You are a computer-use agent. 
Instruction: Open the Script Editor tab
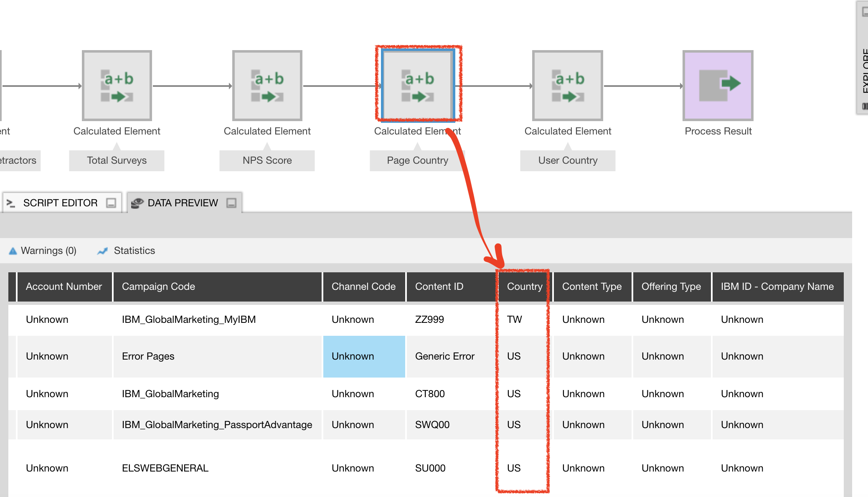click(x=62, y=203)
